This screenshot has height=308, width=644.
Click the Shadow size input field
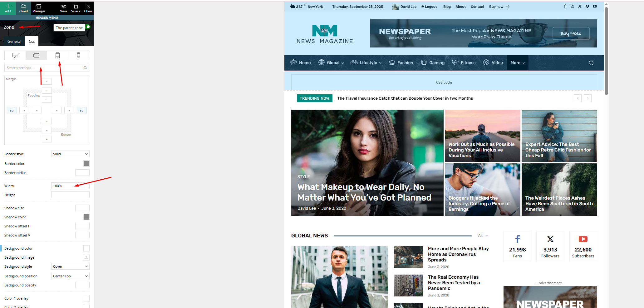[x=82, y=208]
